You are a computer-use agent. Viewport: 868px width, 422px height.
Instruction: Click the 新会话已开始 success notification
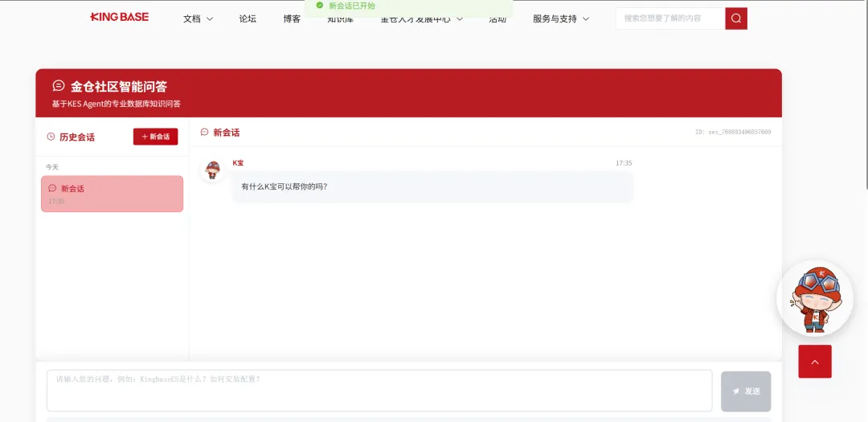click(x=408, y=6)
